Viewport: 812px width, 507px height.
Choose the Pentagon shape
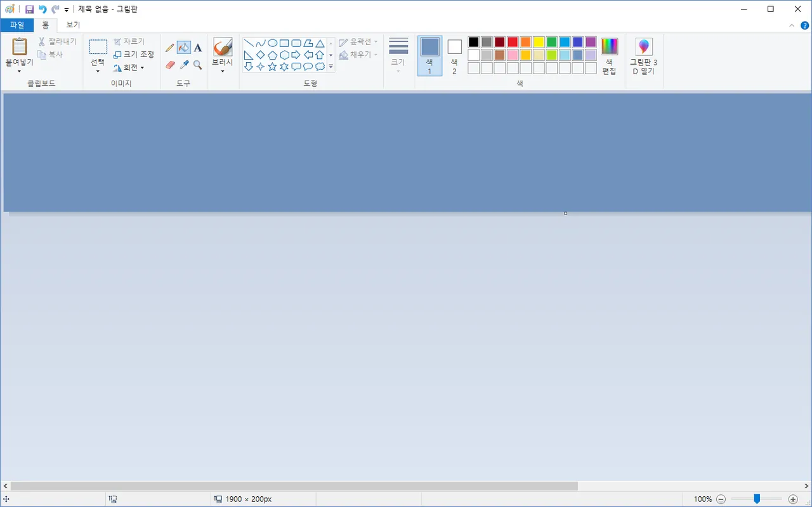272,55
